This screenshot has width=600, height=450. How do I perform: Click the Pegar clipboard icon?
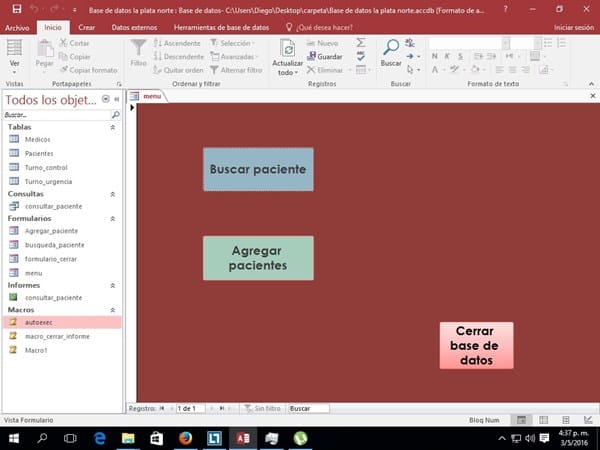45,49
